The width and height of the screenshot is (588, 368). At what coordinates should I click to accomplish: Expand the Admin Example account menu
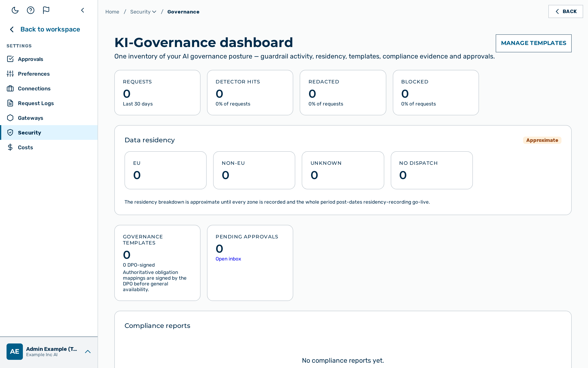coord(88,351)
